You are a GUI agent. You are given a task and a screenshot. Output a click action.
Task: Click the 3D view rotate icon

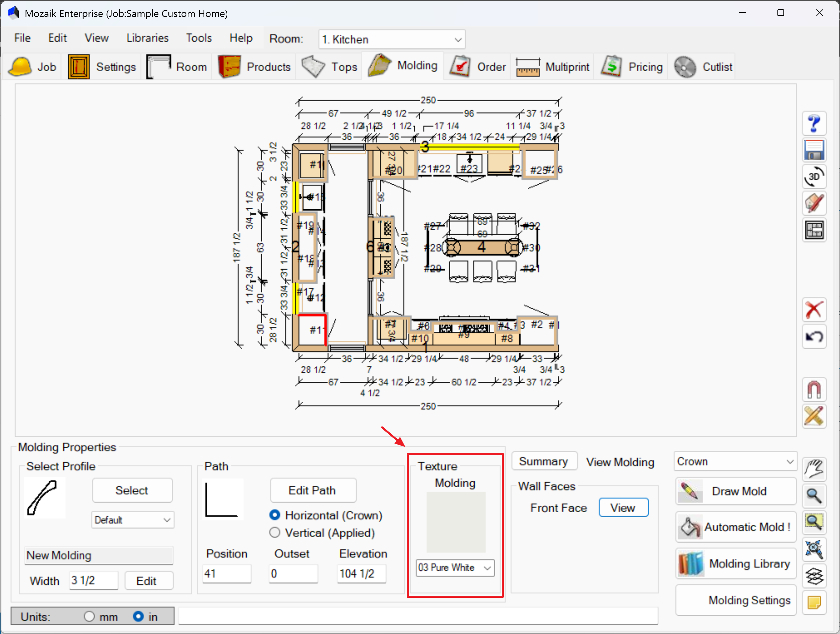pyautogui.click(x=814, y=177)
